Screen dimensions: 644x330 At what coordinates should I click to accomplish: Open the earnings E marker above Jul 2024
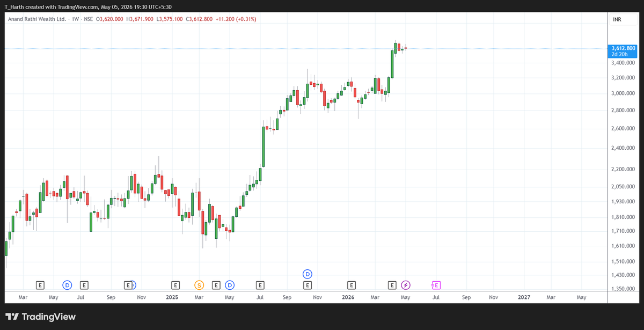click(84, 285)
